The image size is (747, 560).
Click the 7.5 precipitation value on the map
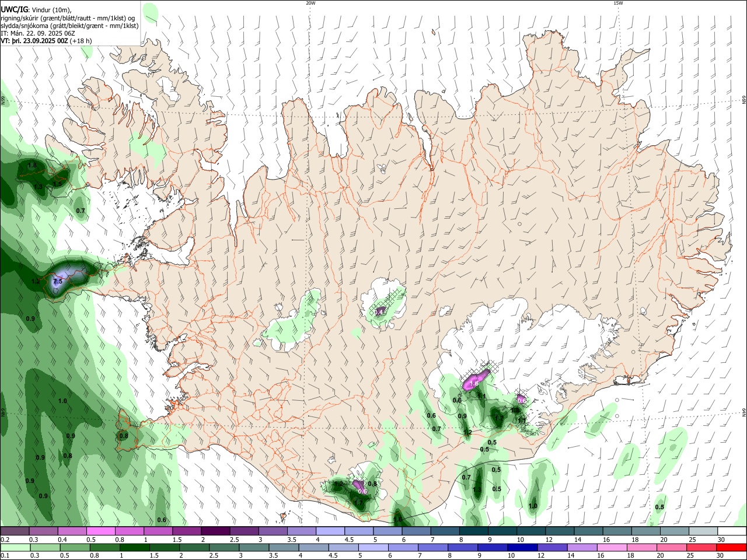(x=57, y=281)
